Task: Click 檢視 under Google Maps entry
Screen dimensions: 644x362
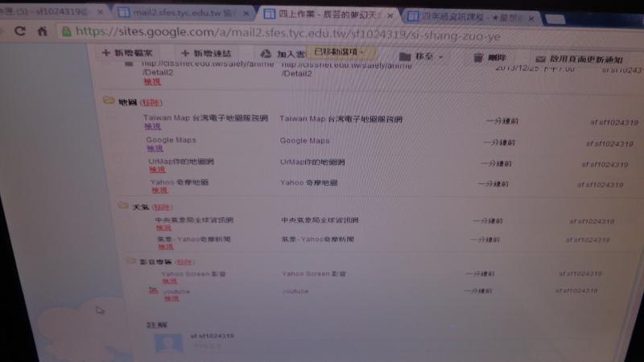Action: click(155, 148)
